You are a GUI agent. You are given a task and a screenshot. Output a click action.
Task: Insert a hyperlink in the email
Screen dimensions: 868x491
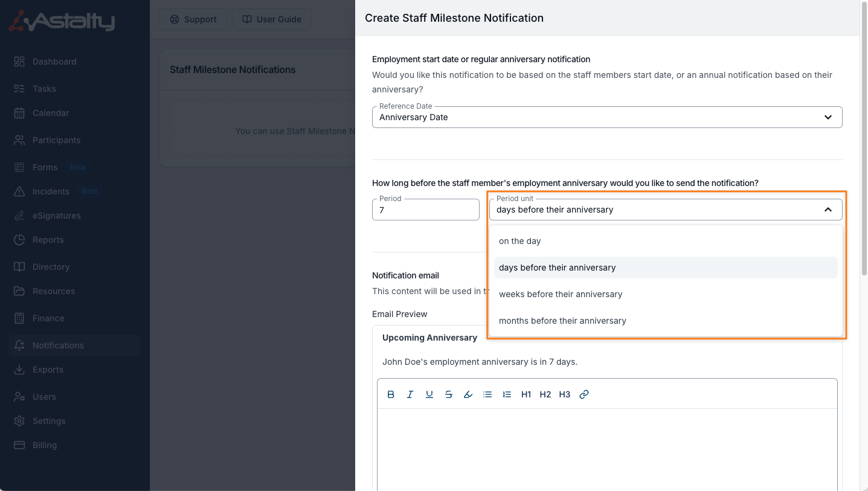coord(584,394)
